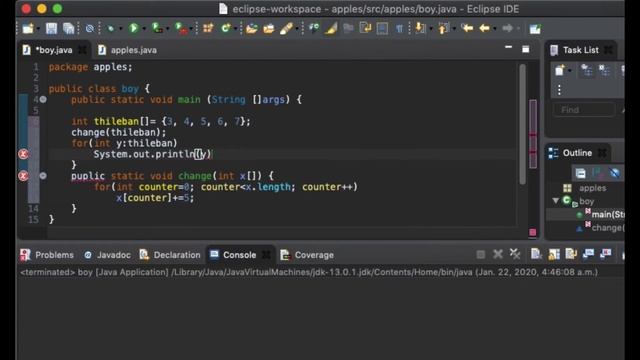Click the Task List three-dot view menu

[x=559, y=89]
